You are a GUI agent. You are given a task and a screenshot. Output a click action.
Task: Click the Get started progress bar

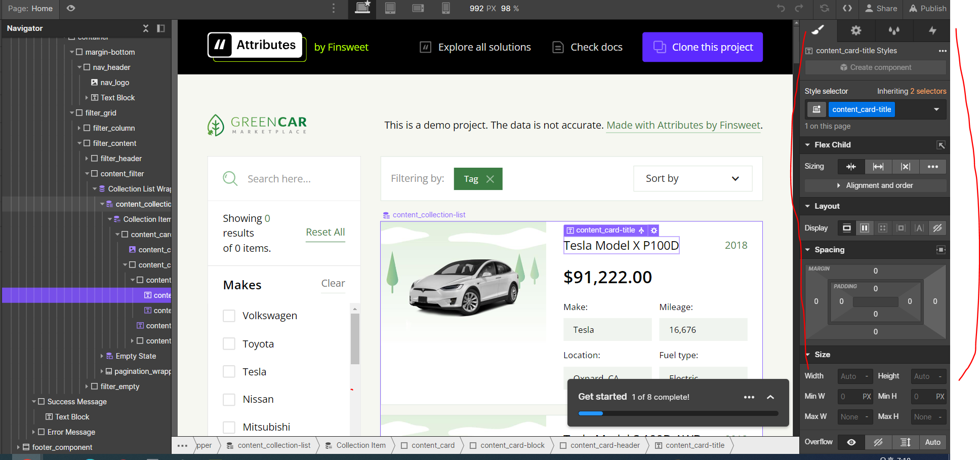(678, 413)
